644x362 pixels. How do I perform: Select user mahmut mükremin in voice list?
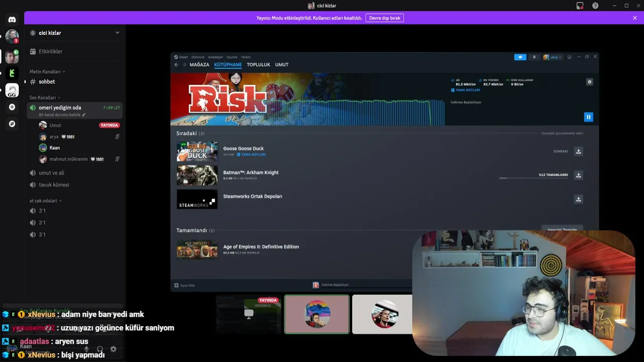coord(68,159)
